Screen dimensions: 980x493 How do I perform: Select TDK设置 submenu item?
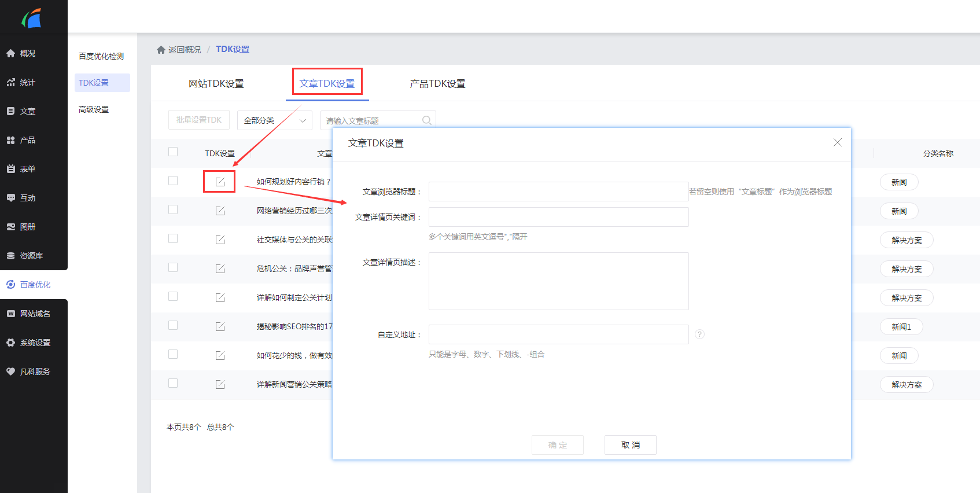[102, 83]
